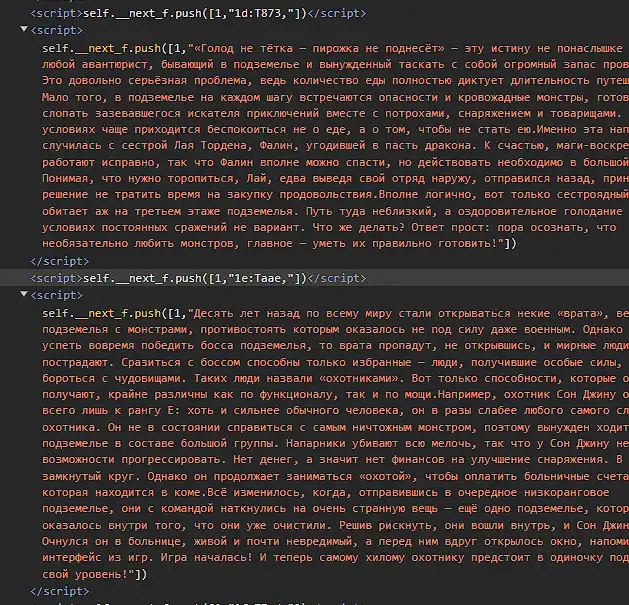Click the closing </script> tag below свой уровень!
629x605 pixels.
[x=60, y=591]
